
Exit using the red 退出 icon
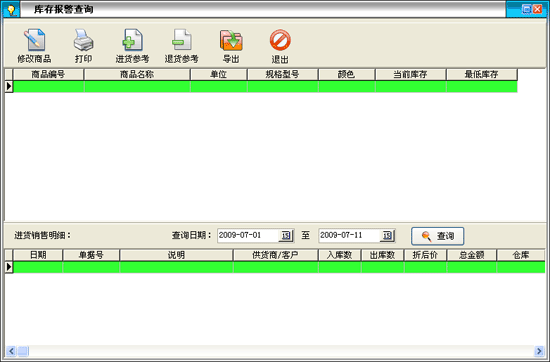(x=280, y=46)
